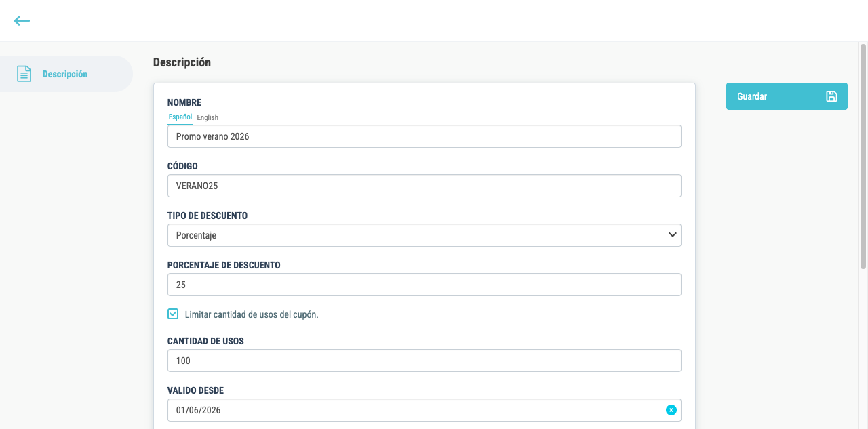This screenshot has height=429, width=868.
Task: Click the Porcentaje de Descuento field
Action: click(x=425, y=285)
